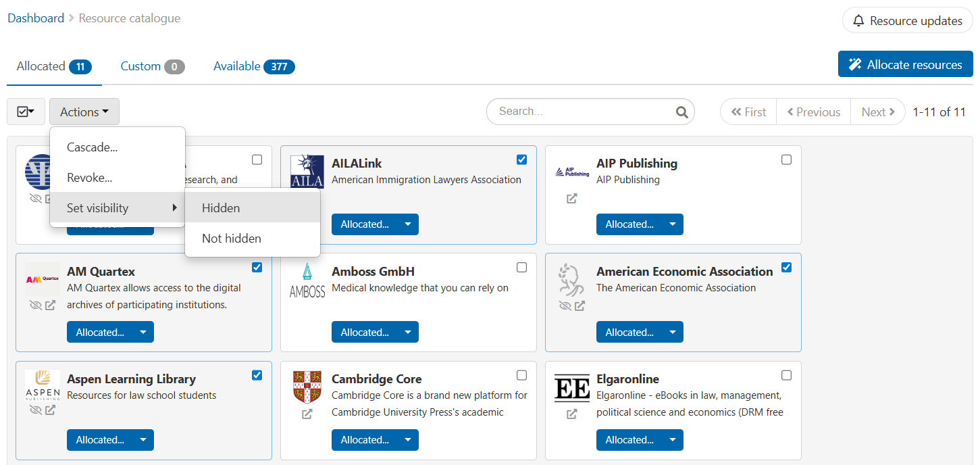
Task: Click the AM Quartex logo
Action: point(42,279)
